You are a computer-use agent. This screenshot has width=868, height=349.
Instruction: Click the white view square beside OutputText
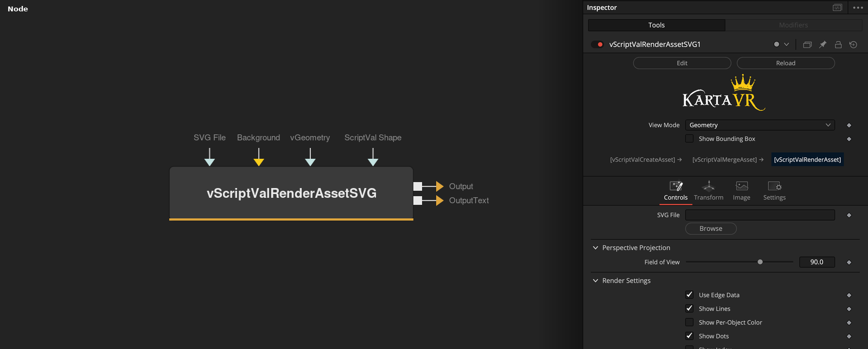click(x=418, y=201)
